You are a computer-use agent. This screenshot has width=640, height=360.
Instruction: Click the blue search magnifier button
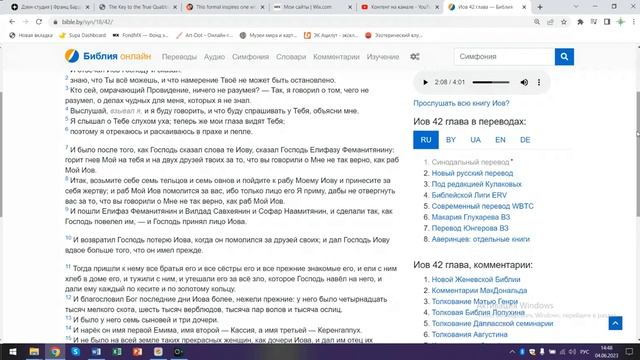564,57
